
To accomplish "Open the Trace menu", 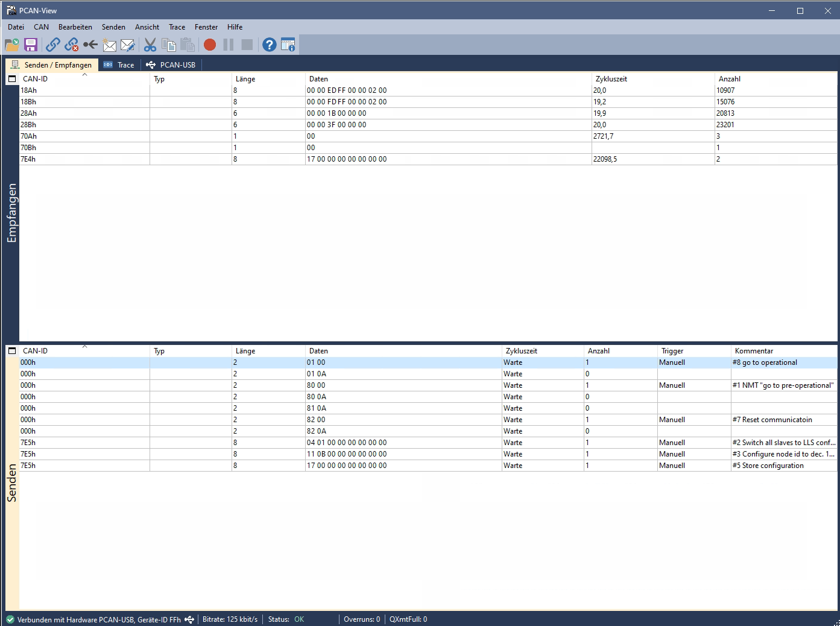I will tap(177, 27).
